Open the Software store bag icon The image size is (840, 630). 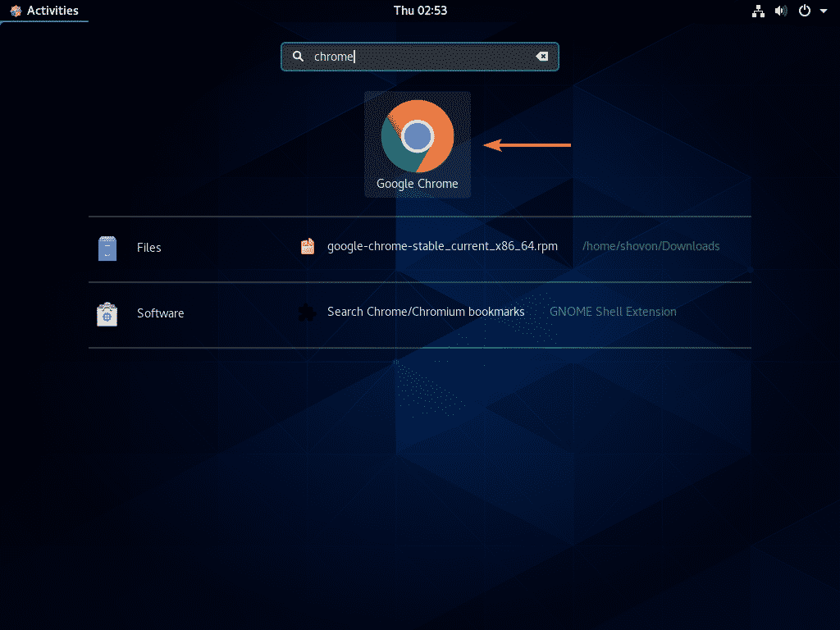[107, 314]
